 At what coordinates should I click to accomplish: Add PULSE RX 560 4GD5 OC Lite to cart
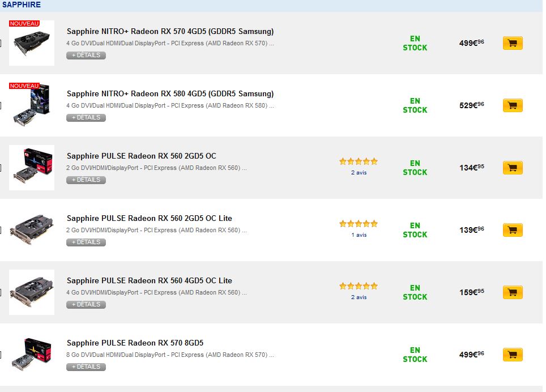pyautogui.click(x=513, y=292)
